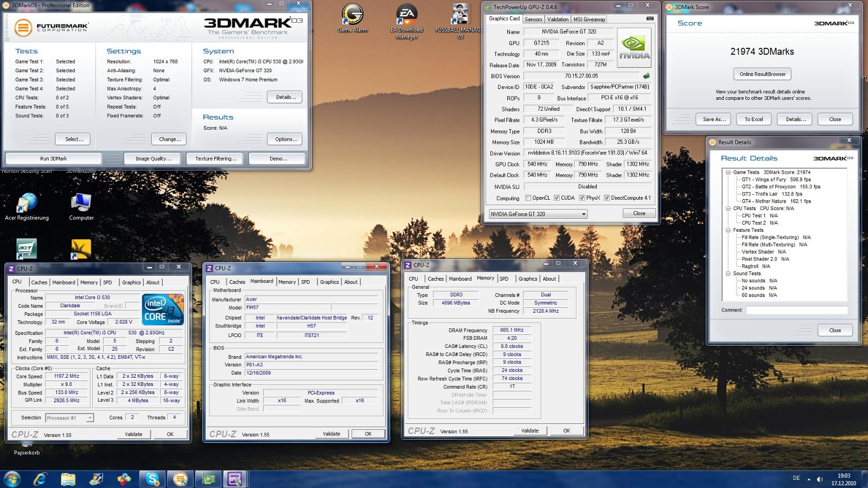
Task: Click the Futuremark logo in 3DMark03
Action: click(x=52, y=27)
